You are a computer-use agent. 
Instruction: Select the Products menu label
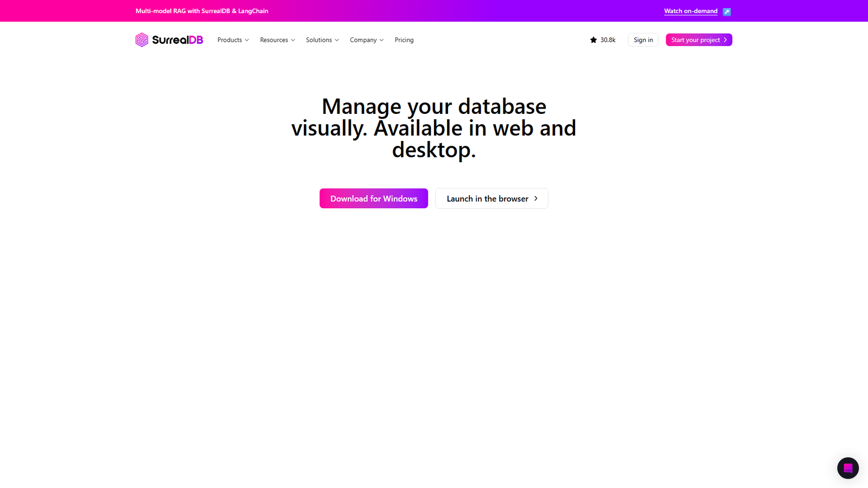point(229,40)
